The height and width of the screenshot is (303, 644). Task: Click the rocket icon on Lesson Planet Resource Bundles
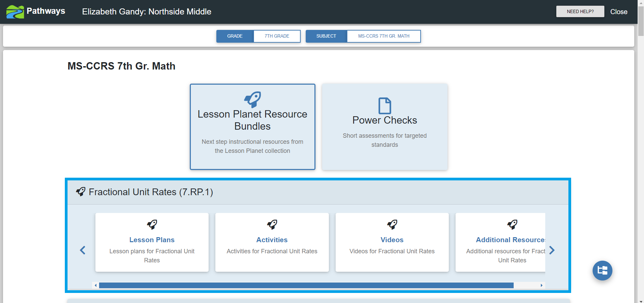point(252,99)
